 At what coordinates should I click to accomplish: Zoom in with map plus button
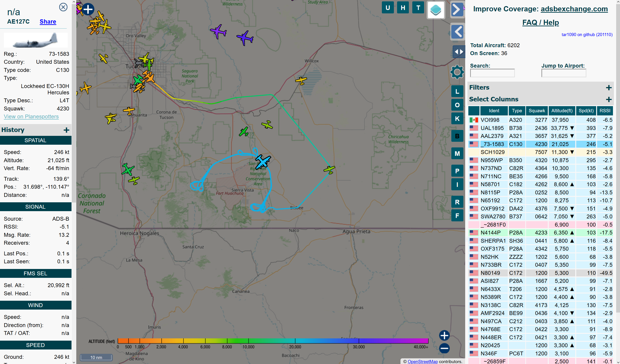[444, 335]
